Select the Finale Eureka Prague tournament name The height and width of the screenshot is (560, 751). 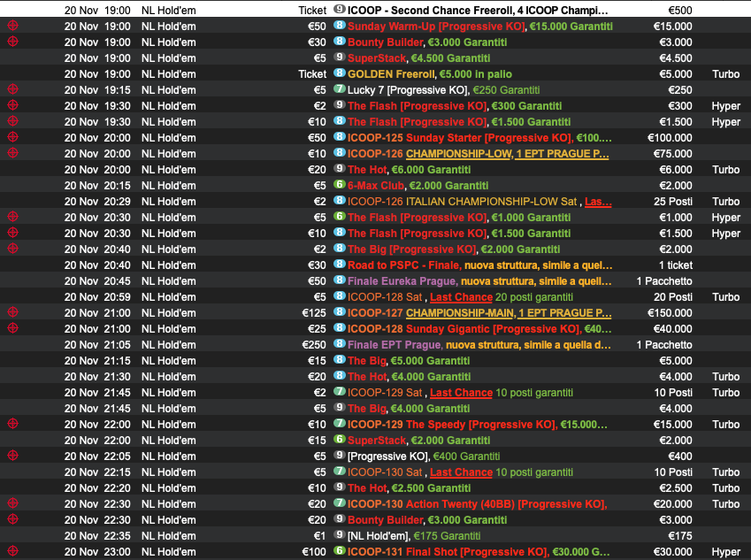click(402, 281)
